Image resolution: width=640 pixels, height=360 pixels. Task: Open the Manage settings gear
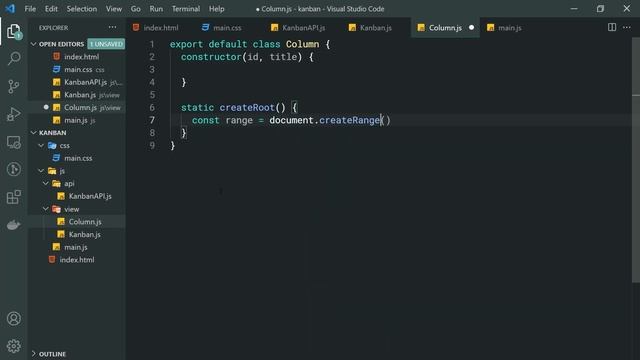(13, 346)
